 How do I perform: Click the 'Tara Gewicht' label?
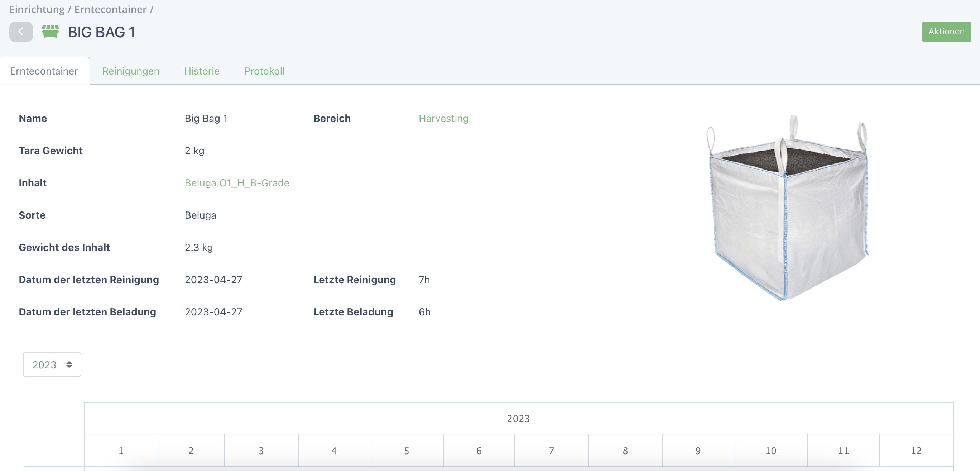coord(51,151)
